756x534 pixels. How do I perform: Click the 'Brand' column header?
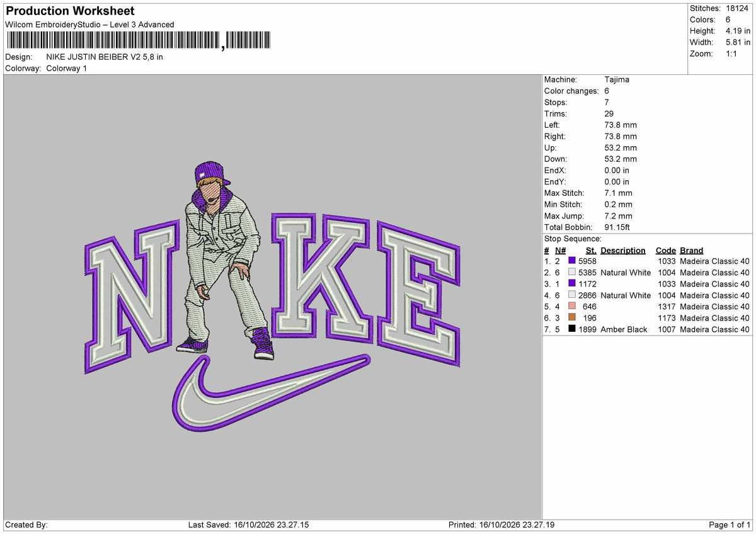point(692,250)
